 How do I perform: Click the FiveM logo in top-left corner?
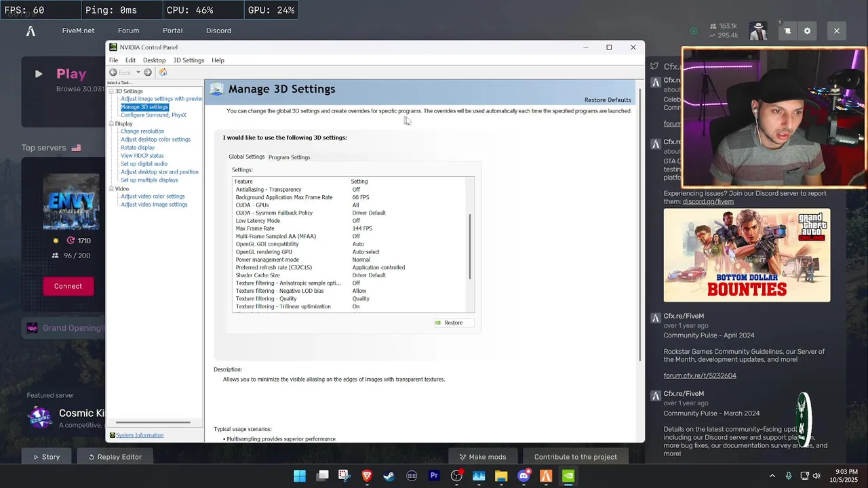[31, 30]
